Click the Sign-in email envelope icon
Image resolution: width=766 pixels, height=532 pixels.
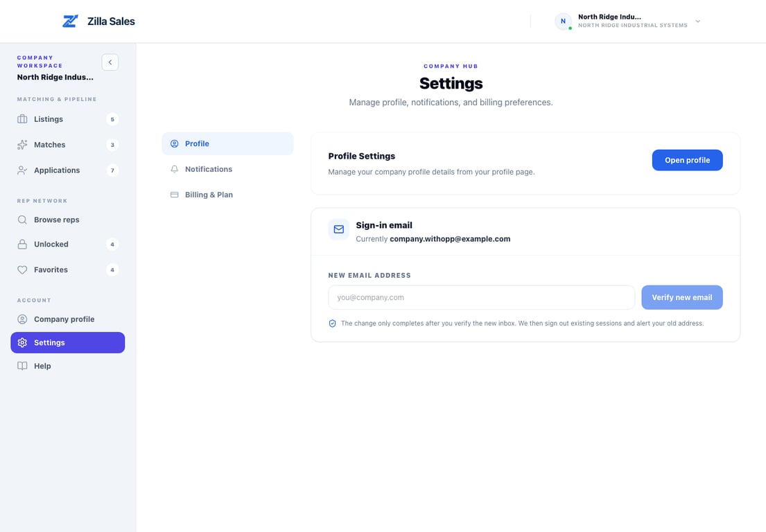(338, 229)
